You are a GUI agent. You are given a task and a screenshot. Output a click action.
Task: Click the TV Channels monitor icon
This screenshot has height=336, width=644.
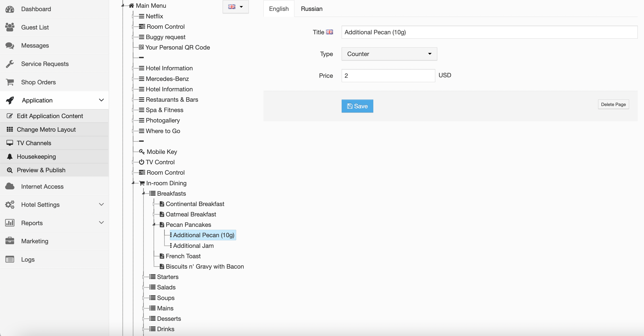[9, 143]
